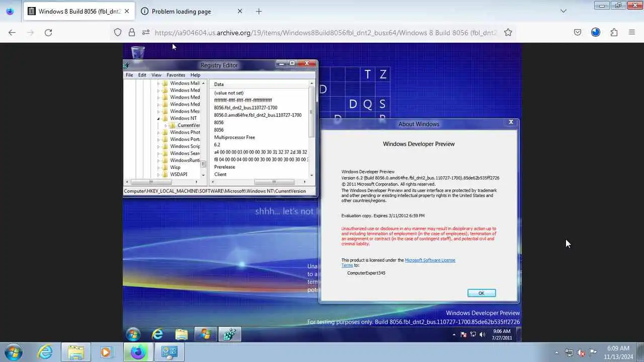Screen dimensions: 644x362
Task: Open the Action Center flag in the host tray
Action: coord(593,352)
